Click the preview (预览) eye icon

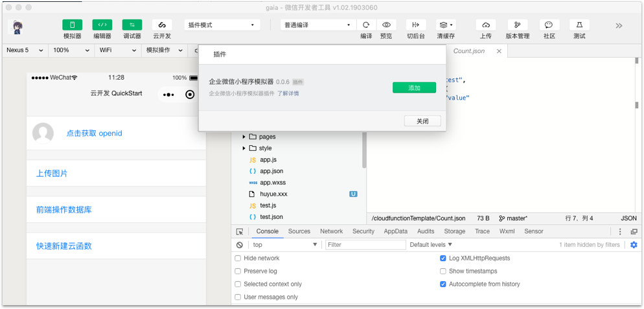coord(386,25)
